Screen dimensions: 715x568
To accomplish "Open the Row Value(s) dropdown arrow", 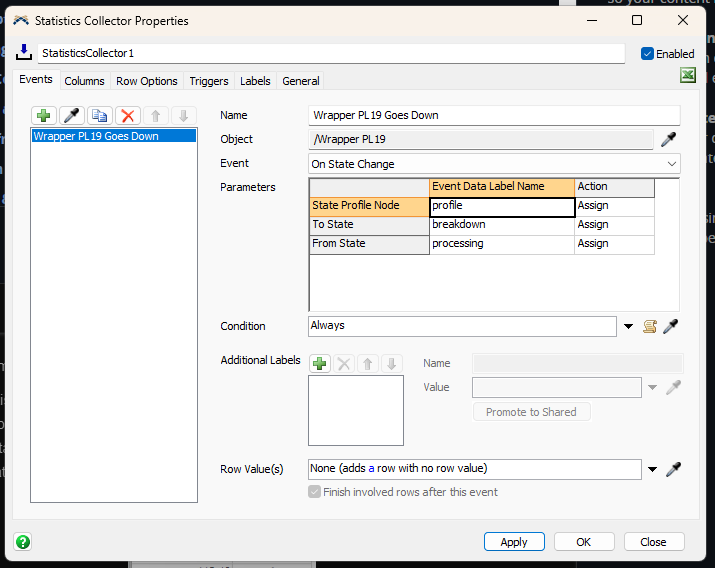I will 652,469.
